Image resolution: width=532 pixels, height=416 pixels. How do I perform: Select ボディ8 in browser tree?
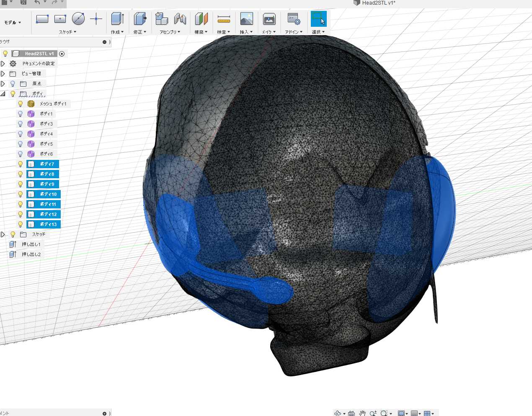43,174
